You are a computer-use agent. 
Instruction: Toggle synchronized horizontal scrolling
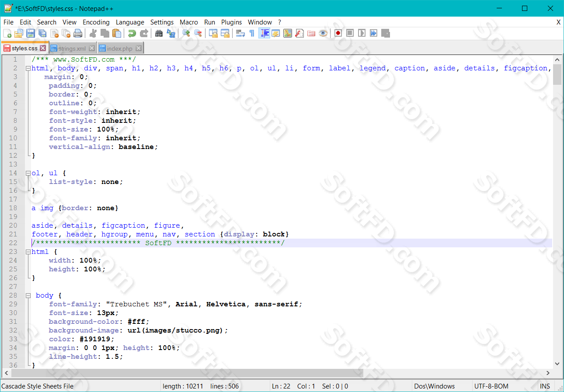(225, 33)
